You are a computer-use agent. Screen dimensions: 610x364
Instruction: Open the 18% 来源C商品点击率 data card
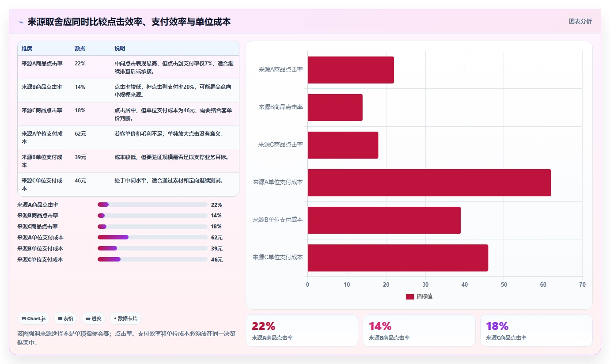click(x=536, y=330)
